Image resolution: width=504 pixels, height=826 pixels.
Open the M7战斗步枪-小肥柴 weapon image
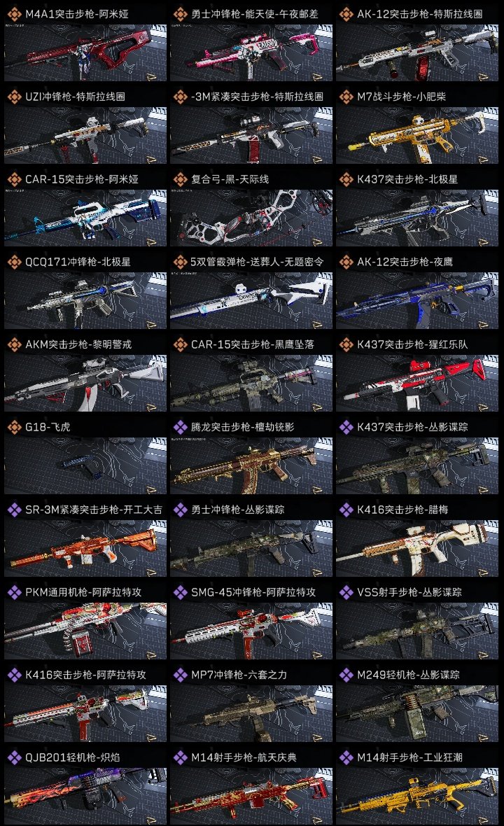tap(417, 135)
